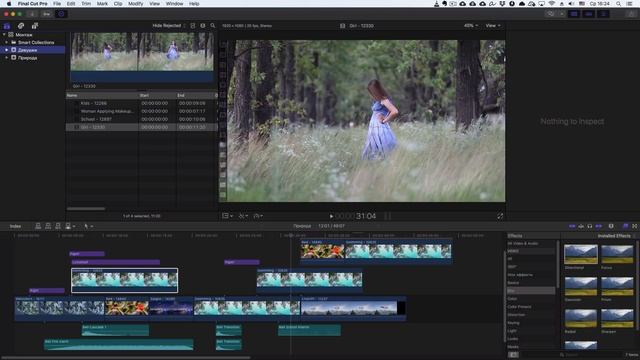
Task: Open the File menu
Action: coord(57,4)
